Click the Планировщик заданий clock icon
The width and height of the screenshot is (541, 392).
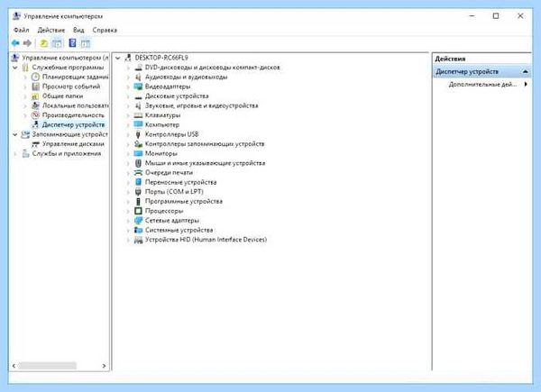tap(35, 77)
